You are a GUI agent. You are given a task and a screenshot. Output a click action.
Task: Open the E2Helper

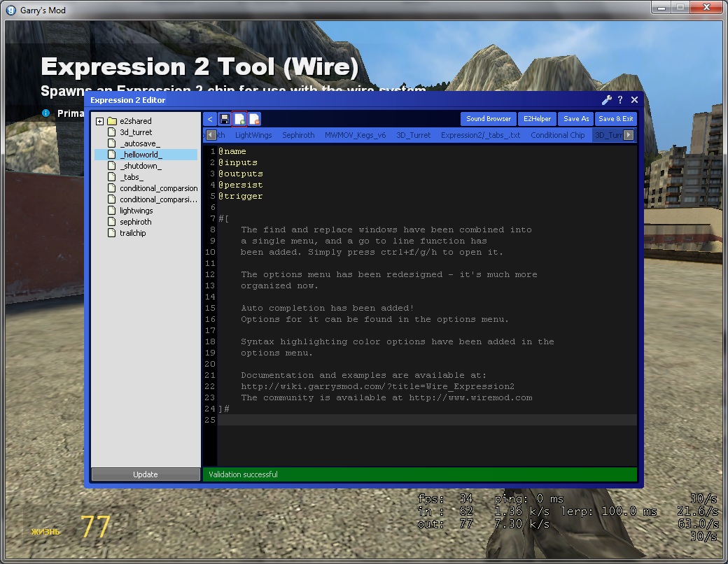(537, 119)
